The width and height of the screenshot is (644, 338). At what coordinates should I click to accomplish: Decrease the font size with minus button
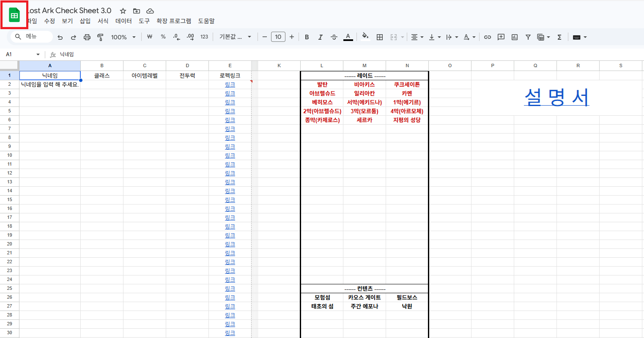tap(265, 37)
